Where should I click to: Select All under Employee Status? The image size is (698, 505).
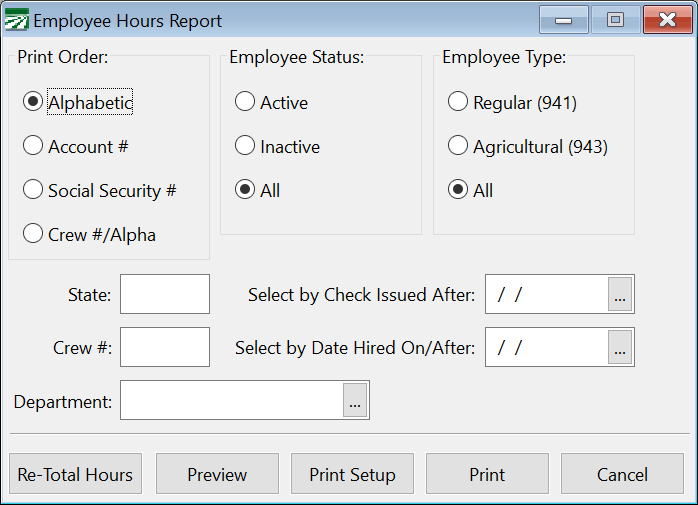(x=245, y=190)
